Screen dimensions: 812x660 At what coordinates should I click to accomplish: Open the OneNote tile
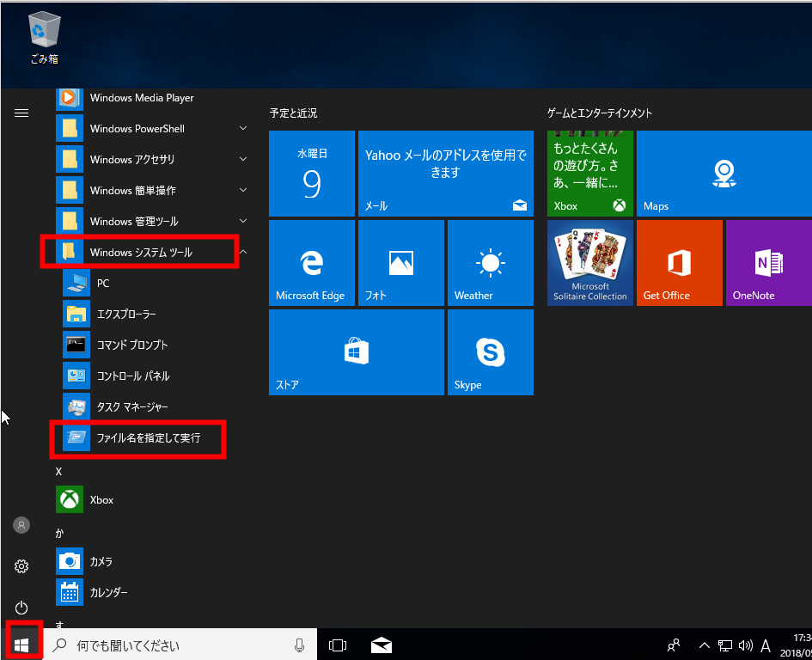pyautogui.click(x=769, y=263)
